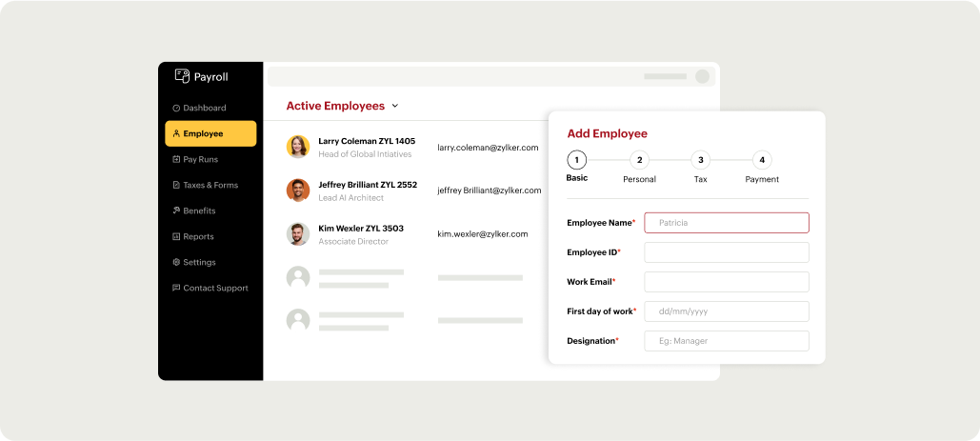Viewport: 980px width, 441px height.
Task: Click kim.wexler@zylker.com email
Action: click(483, 234)
